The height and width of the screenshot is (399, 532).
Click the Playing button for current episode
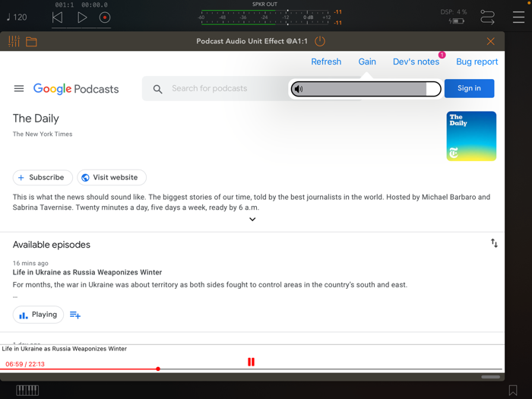pyautogui.click(x=38, y=315)
